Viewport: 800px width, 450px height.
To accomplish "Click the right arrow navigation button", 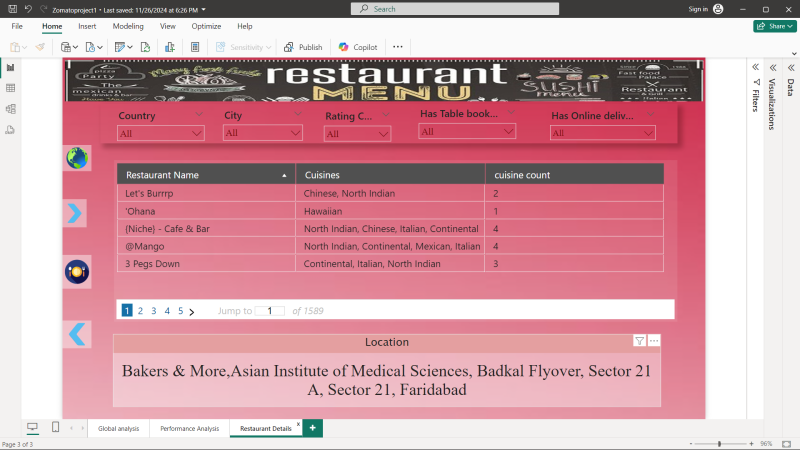I will click(x=76, y=213).
